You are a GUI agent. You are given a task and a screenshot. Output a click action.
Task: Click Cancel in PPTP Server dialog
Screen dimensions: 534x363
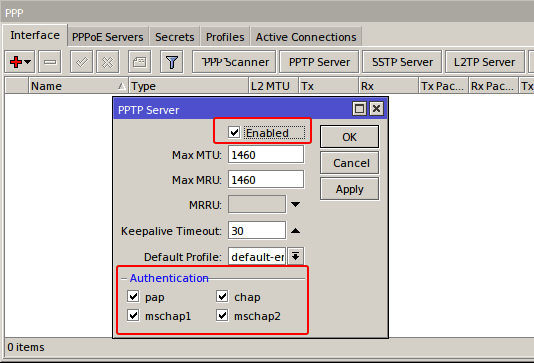349,163
